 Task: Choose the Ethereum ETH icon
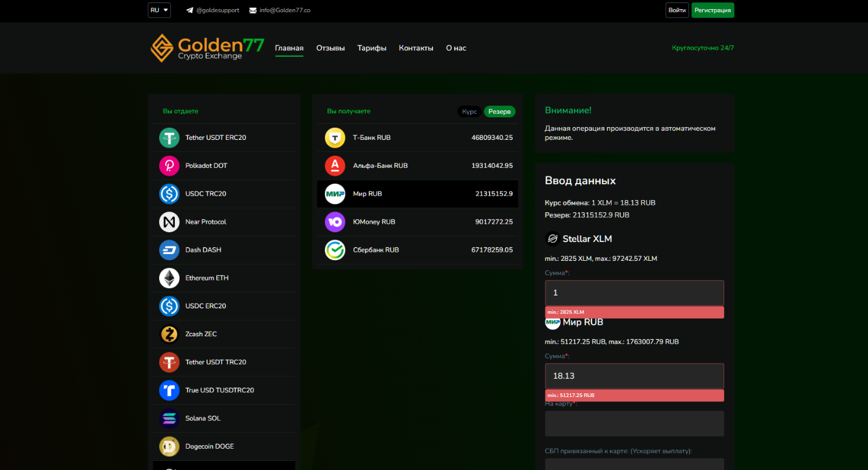169,278
